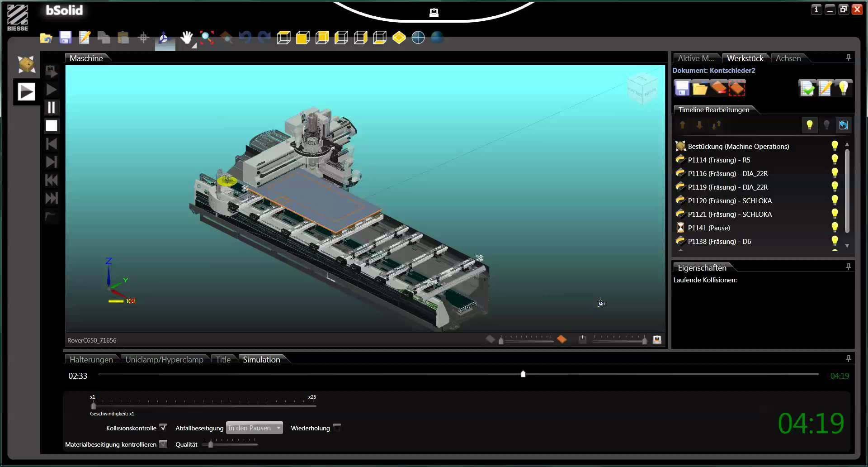Viewport: 868px width, 467px height.
Task: Toggle the Kollisionskontrolle checkbox
Action: tap(163, 428)
